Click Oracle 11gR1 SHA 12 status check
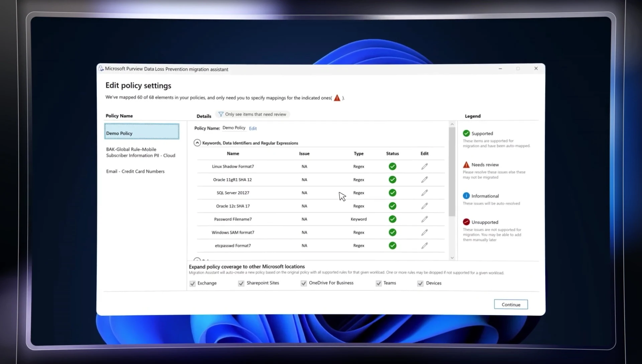The image size is (642, 364). pyautogui.click(x=393, y=180)
